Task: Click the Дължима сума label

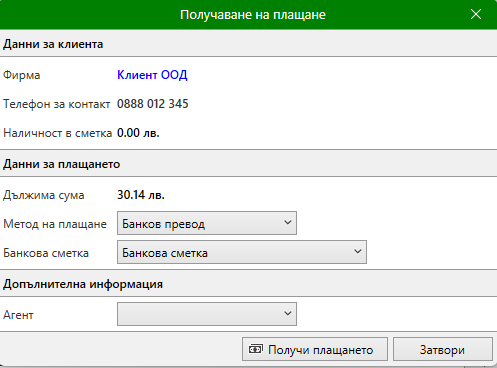Action: pyautogui.click(x=44, y=195)
